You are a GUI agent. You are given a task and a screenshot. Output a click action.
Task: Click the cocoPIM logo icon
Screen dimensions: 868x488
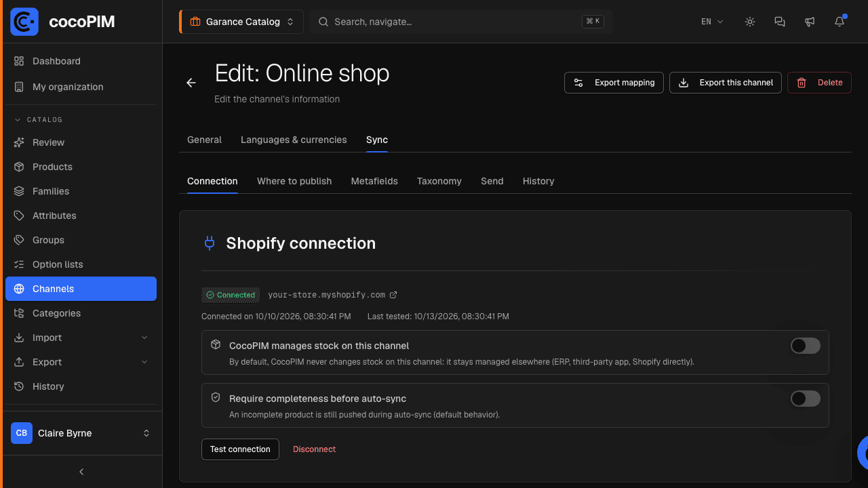click(x=24, y=22)
